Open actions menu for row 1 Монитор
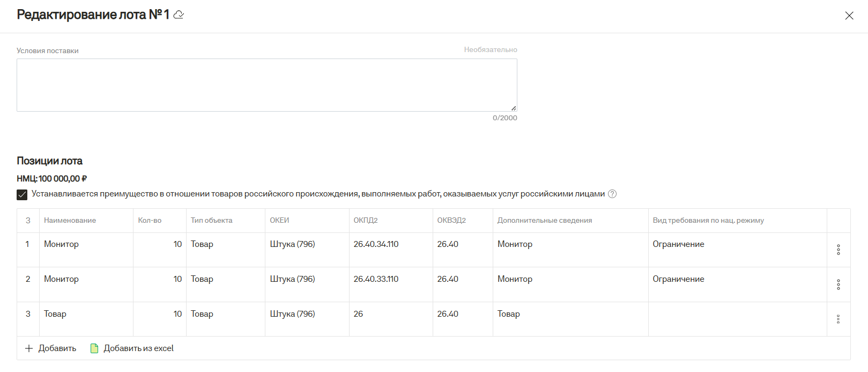This screenshot has height=372, width=868. coord(838,250)
